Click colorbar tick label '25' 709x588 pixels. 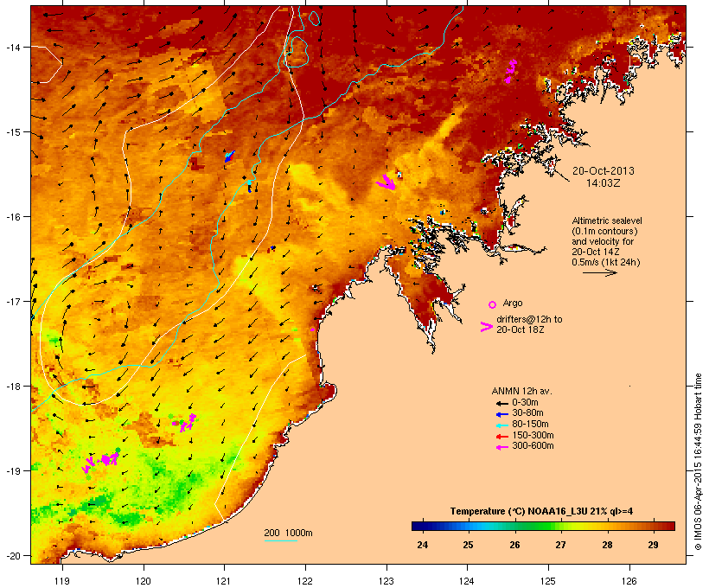point(468,545)
